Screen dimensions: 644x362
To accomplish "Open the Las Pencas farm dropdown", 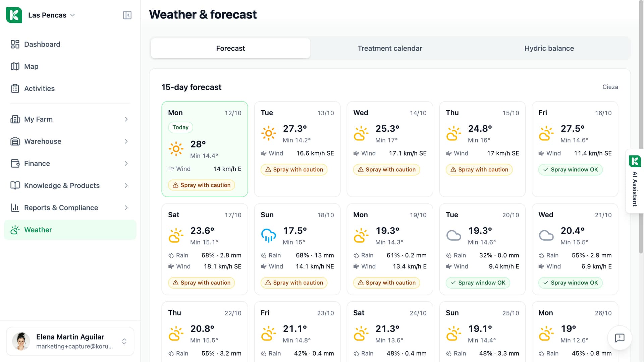I will coord(51,15).
